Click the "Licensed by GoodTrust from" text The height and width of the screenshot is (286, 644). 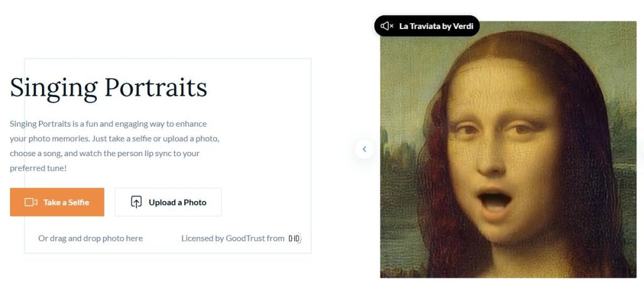coord(233,238)
